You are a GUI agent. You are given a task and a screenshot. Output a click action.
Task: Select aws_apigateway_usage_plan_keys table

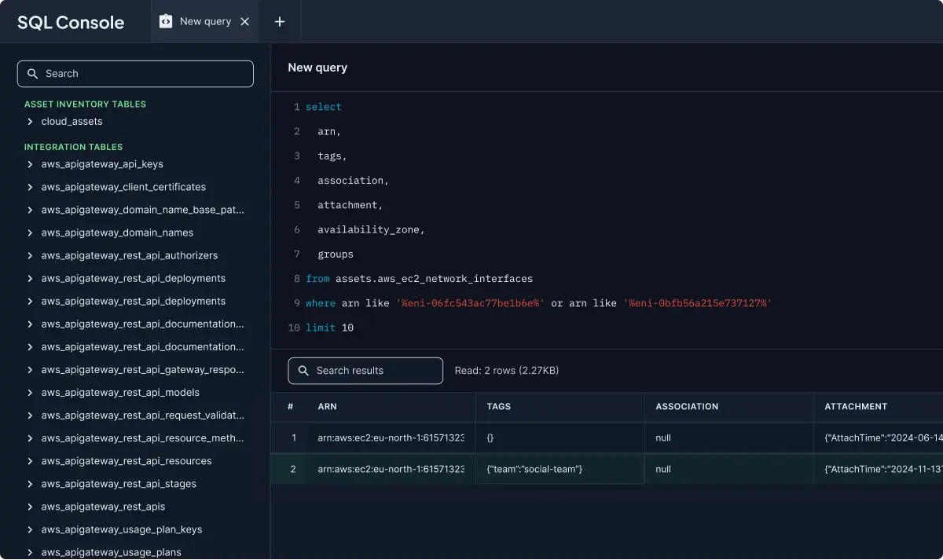pos(122,529)
